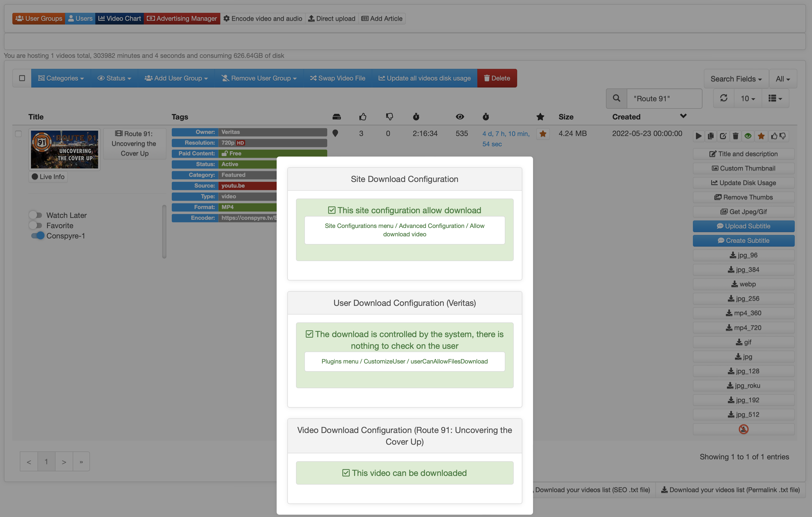The width and height of the screenshot is (812, 517).
Task: Click the edit pencil icon in row actions
Action: [x=723, y=136]
